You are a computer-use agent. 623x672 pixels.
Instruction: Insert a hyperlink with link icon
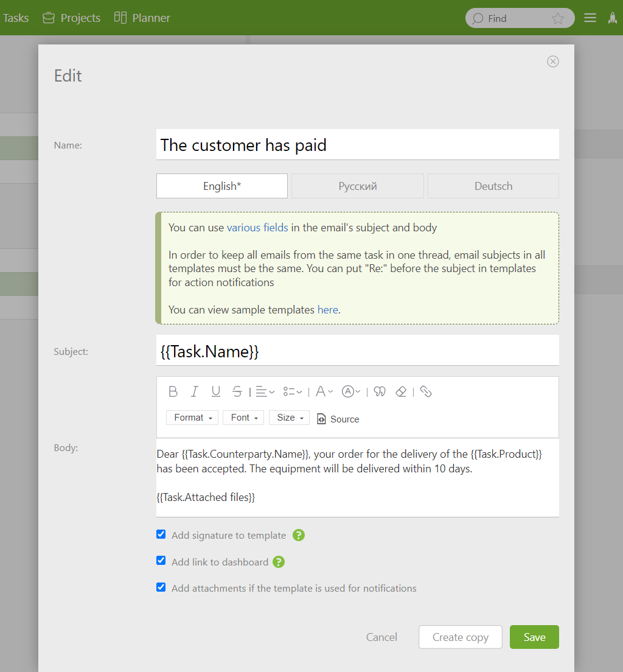(425, 392)
